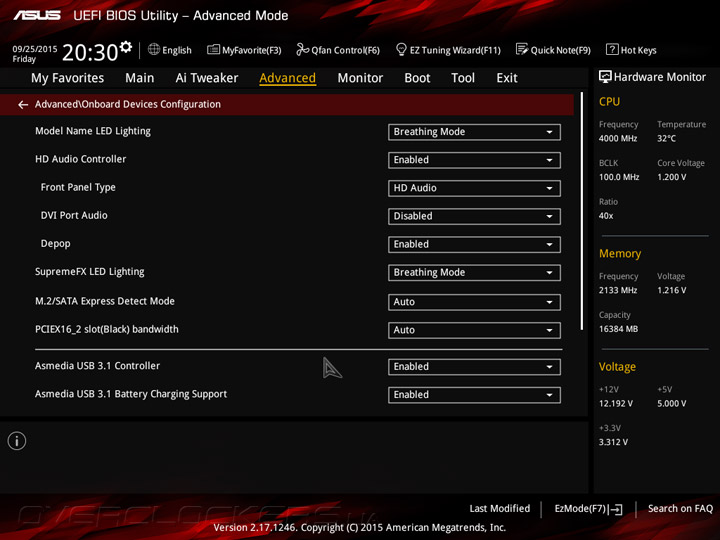Image resolution: width=720 pixels, height=540 pixels.
Task: Open the Tool tab
Action: click(x=463, y=78)
